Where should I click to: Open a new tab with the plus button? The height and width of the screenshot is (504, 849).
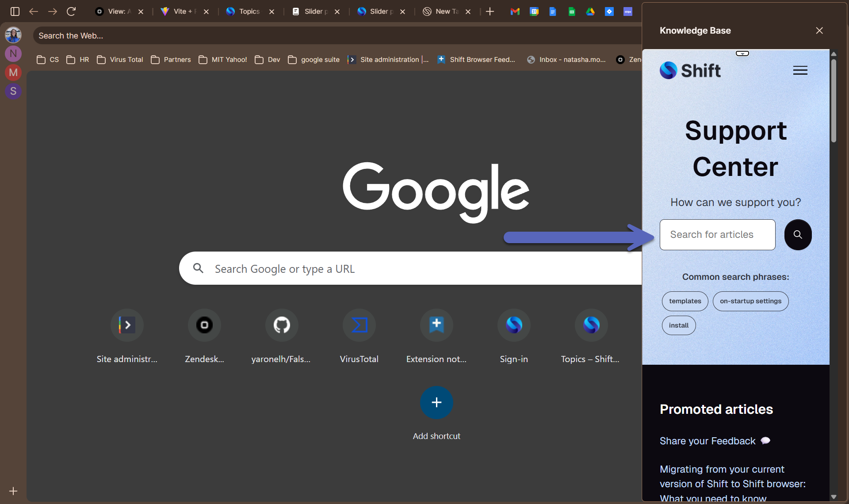[x=490, y=11]
